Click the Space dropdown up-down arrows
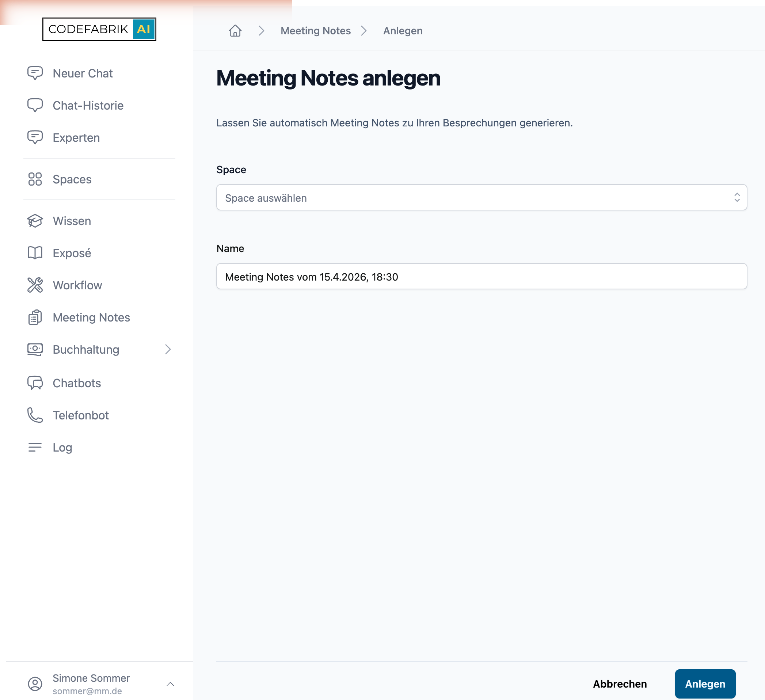Screen dimensions: 765x700 click(x=737, y=197)
